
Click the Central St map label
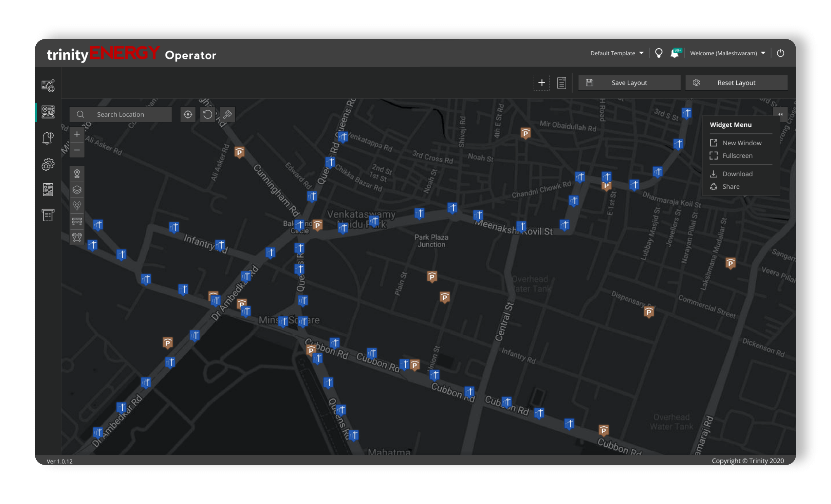(504, 321)
